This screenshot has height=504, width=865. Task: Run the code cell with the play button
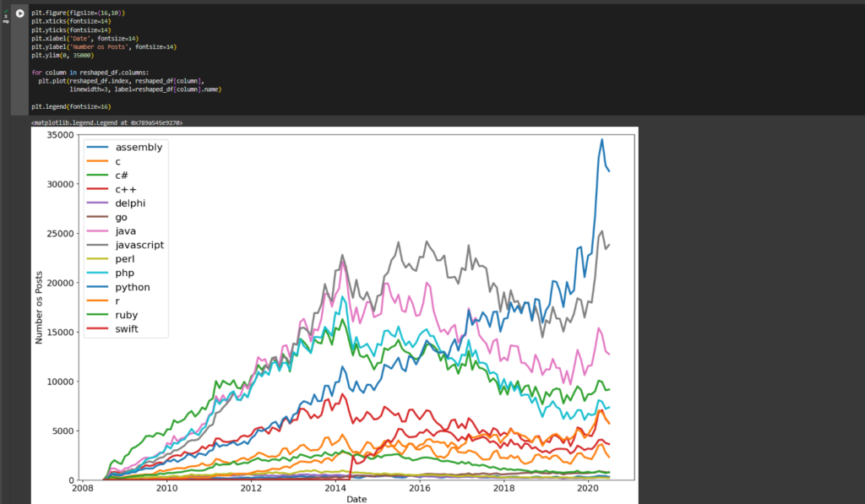20,14
